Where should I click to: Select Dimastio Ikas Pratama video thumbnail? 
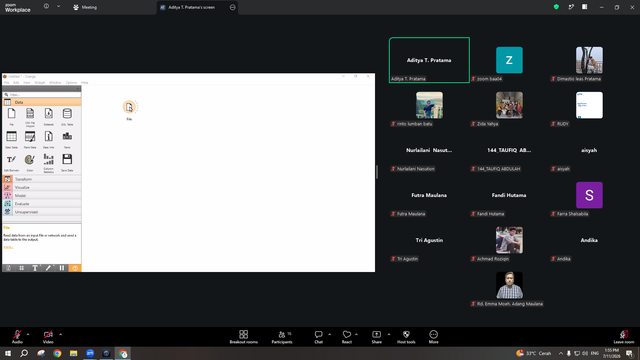coord(589,60)
